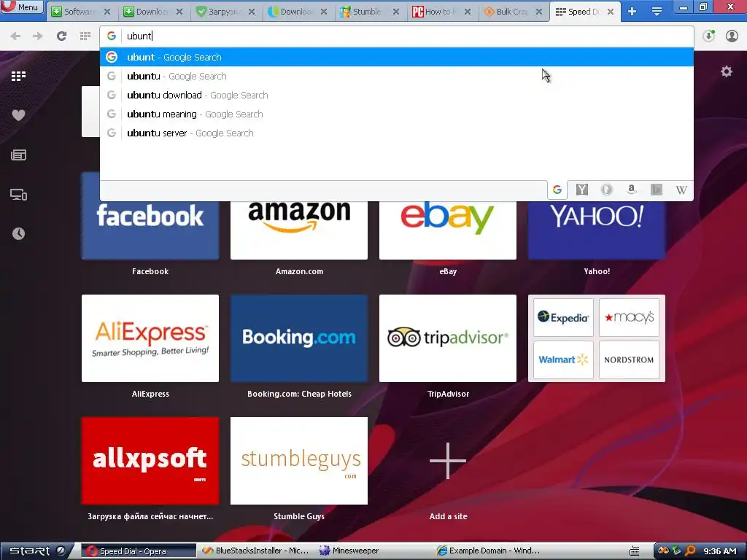The image size is (747, 560).
Task: Open the allxpsoft speed dial tile
Action: [x=150, y=461]
